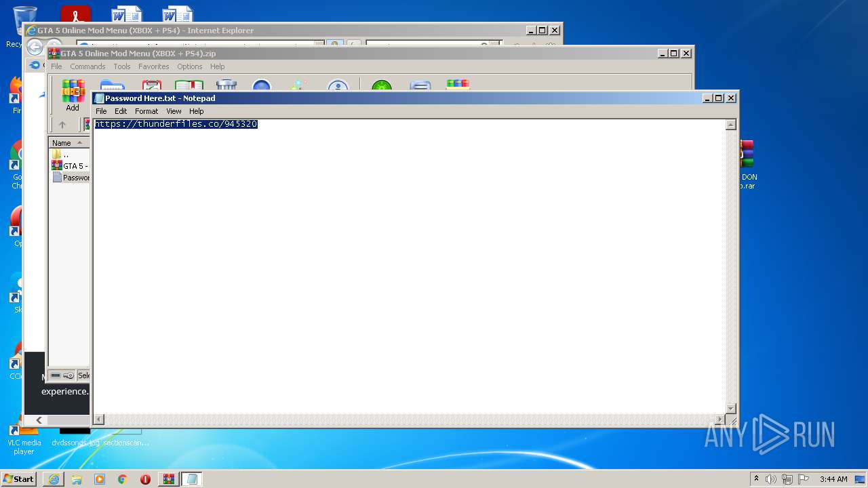This screenshot has width=868, height=488.
Task: Switch to WinRAR via taskbar button
Action: (x=169, y=479)
